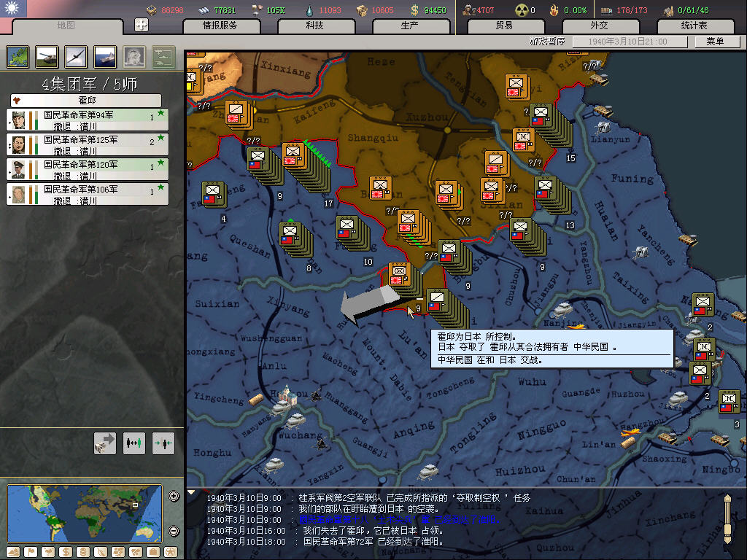The width and height of the screenshot is (747, 560).
Task: Select the land units tank icon
Action: coord(47,57)
